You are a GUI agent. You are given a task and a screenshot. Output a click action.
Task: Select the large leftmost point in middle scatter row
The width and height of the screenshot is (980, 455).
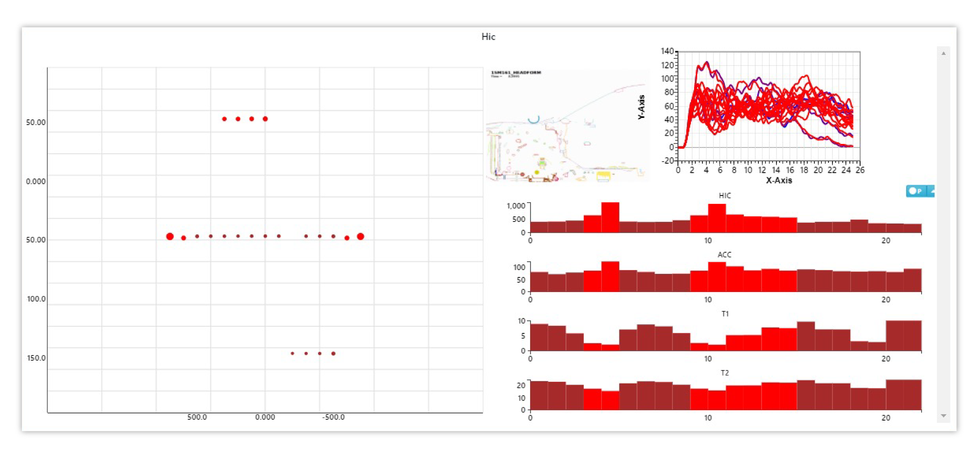170,236
